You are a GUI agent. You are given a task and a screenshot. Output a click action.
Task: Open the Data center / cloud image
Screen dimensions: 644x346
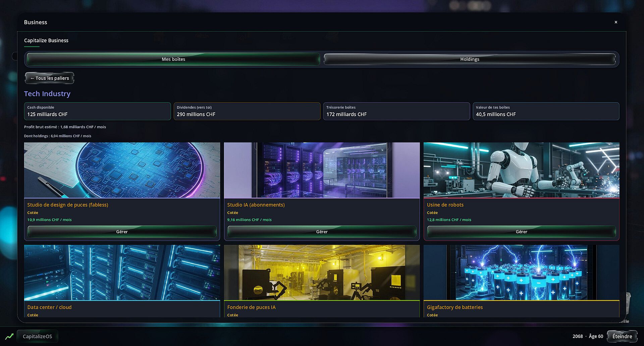click(122, 273)
